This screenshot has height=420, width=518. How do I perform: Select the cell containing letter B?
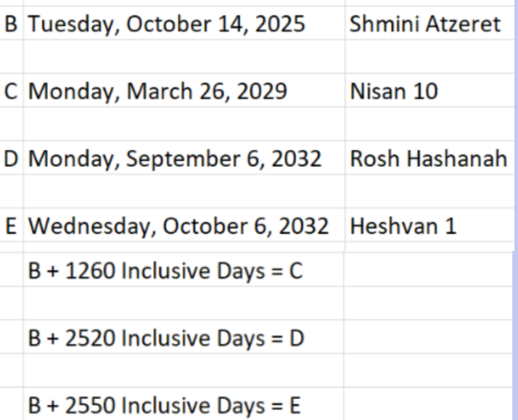tap(11, 25)
